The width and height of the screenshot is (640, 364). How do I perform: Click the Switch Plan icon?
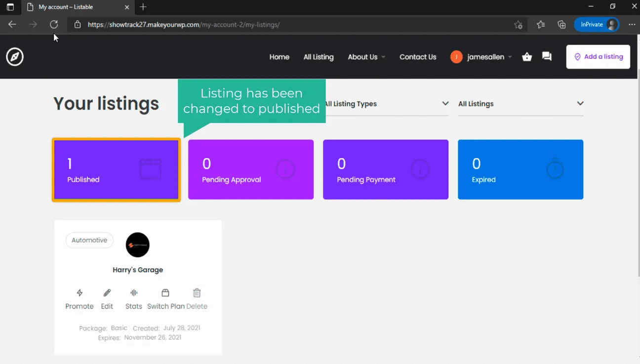165,293
